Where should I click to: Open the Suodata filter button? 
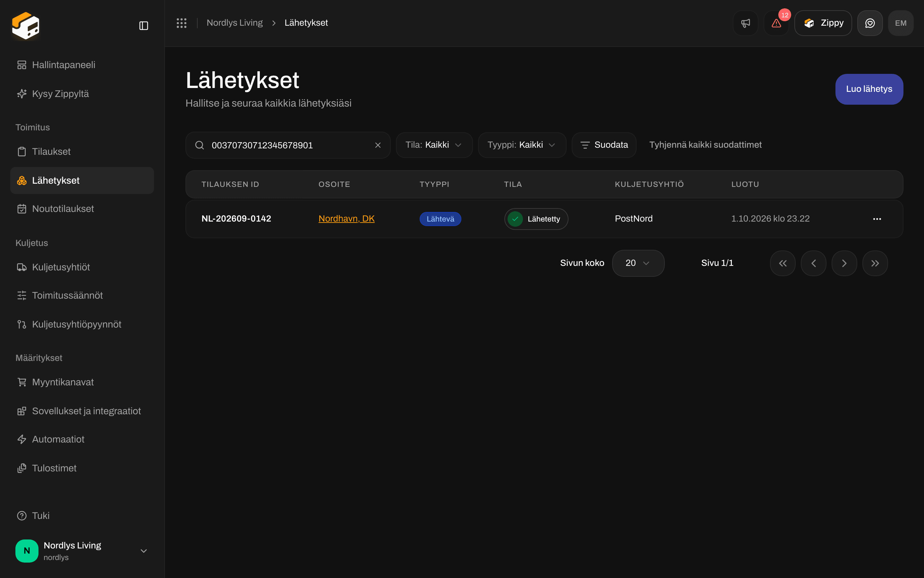tap(604, 145)
